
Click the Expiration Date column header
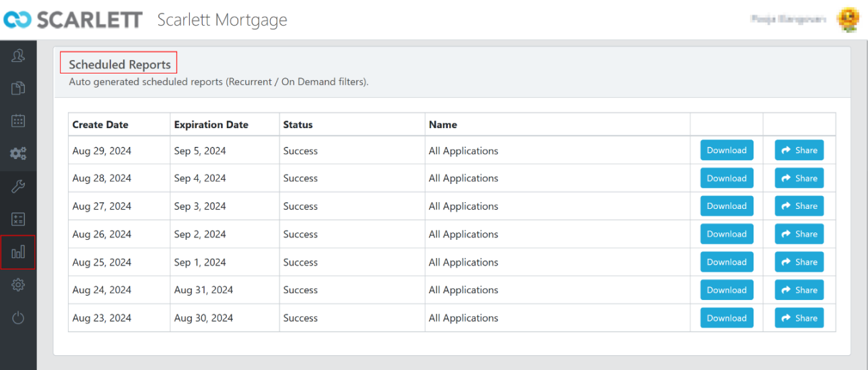211,125
